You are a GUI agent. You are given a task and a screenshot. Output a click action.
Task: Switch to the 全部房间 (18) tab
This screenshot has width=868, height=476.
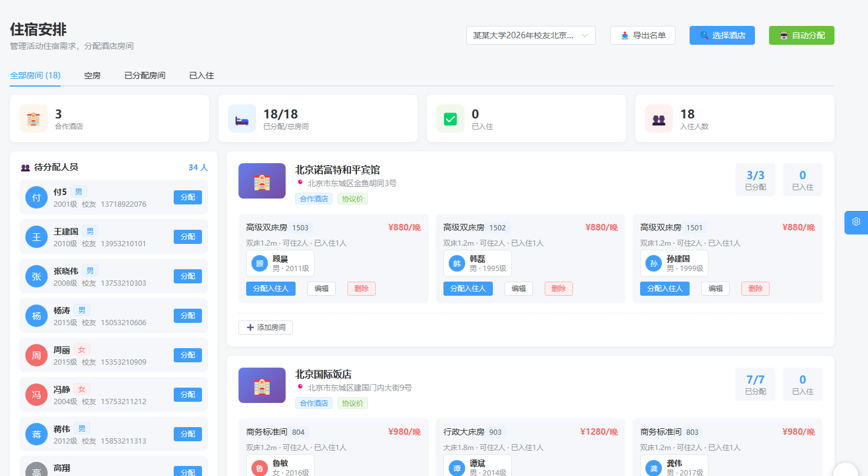point(35,75)
